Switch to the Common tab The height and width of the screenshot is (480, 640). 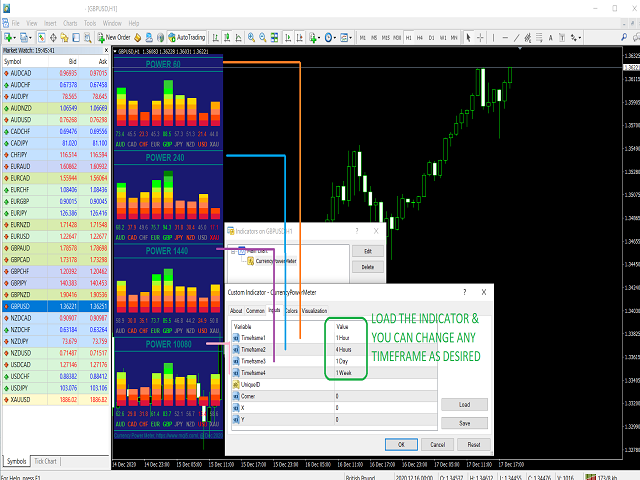tap(255, 311)
